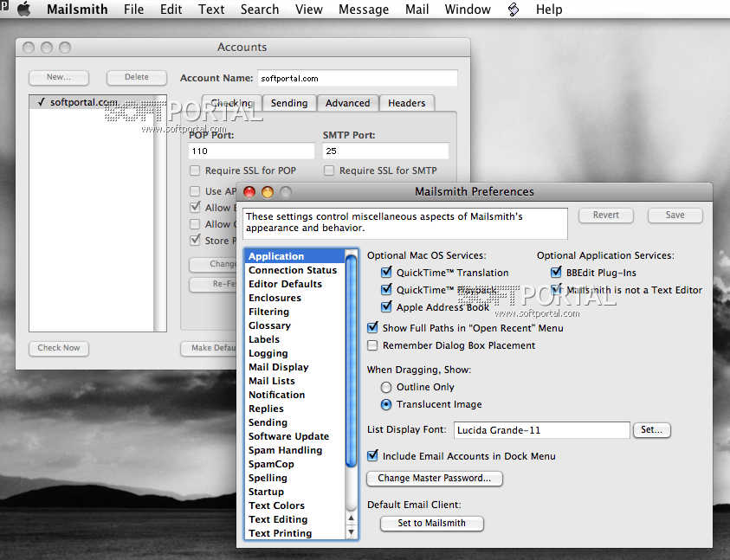Open the Apple menu

(23, 9)
